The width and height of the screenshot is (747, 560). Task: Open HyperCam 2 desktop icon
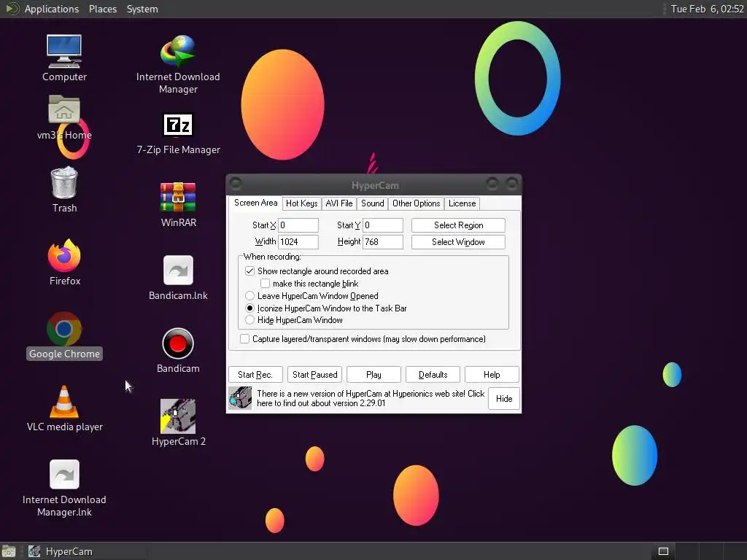(x=178, y=416)
